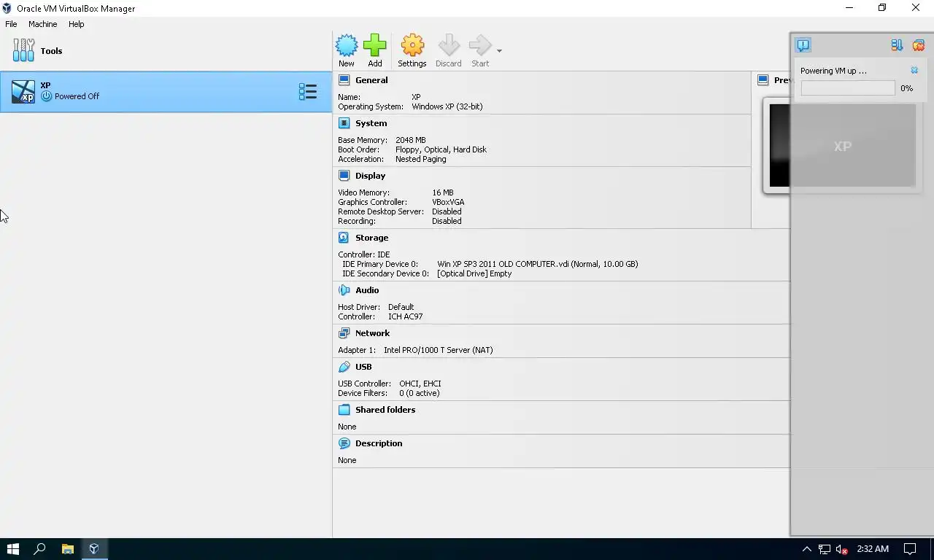
Task: Click the System chip icon
Action: pos(344,123)
